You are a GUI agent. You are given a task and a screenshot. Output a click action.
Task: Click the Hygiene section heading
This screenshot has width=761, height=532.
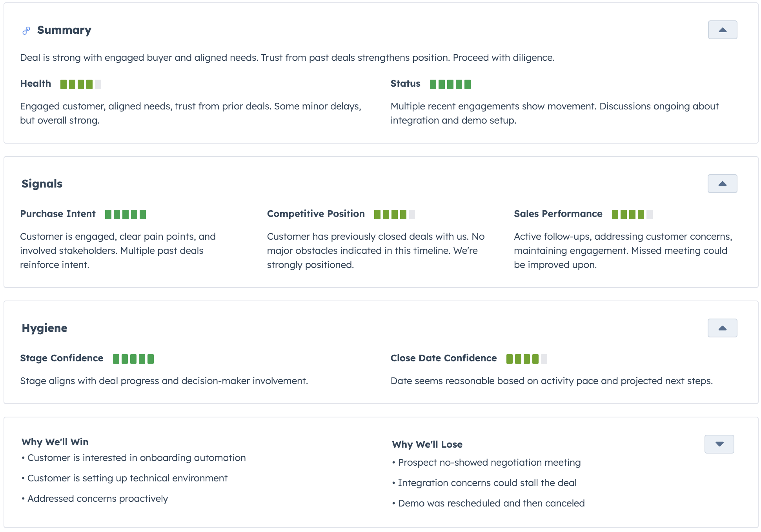point(45,328)
